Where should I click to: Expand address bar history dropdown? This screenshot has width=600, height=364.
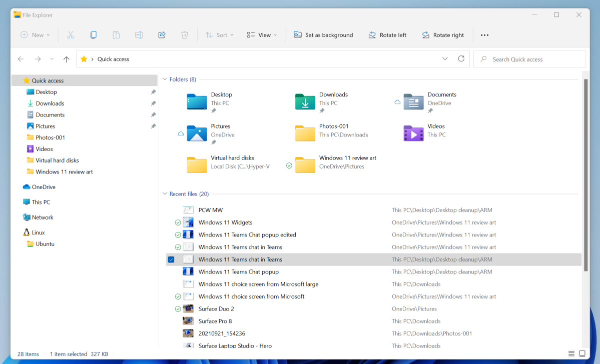(445, 59)
